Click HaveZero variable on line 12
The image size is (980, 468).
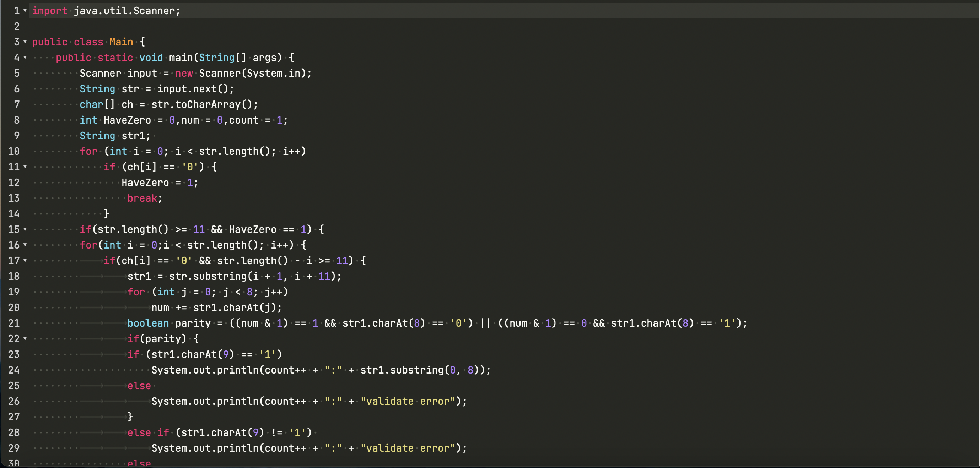coord(145,183)
